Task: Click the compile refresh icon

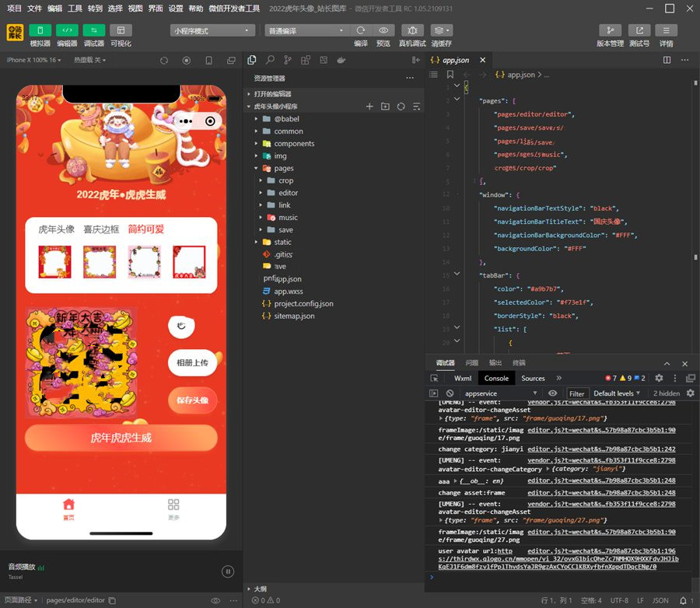Action: point(361,30)
